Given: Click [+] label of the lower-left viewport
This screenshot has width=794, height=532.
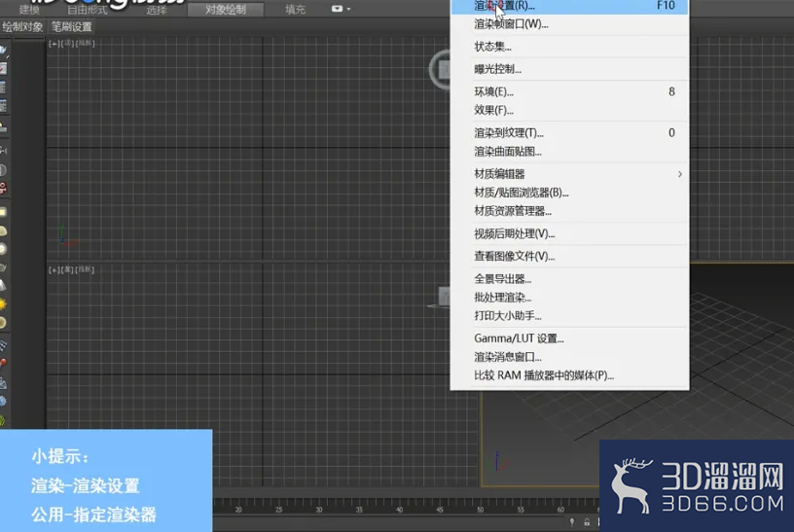Looking at the screenshot, I should click(x=54, y=270).
